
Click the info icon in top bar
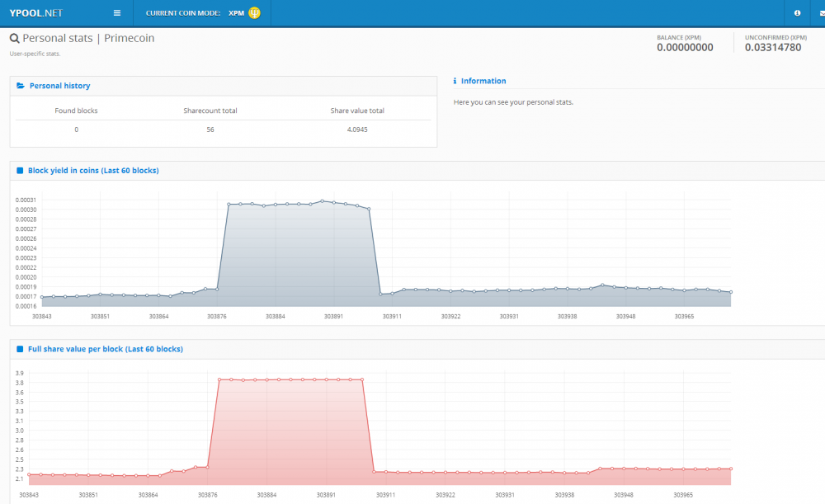[x=797, y=13]
